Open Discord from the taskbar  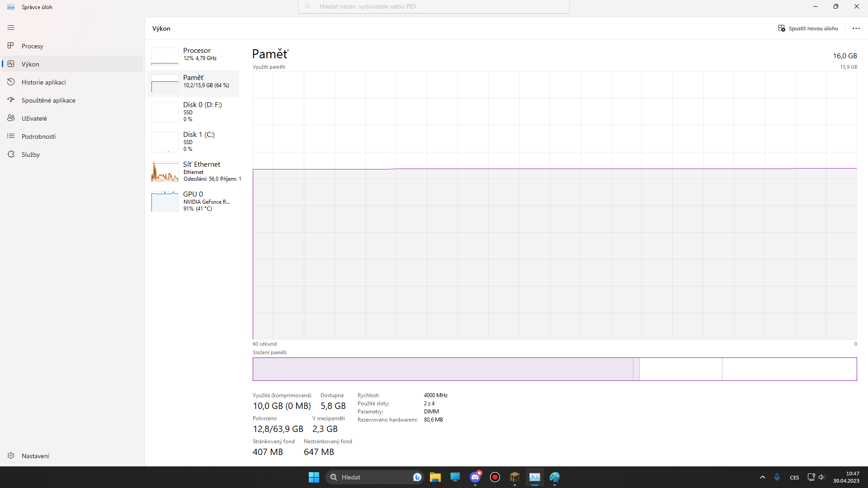pos(475,477)
